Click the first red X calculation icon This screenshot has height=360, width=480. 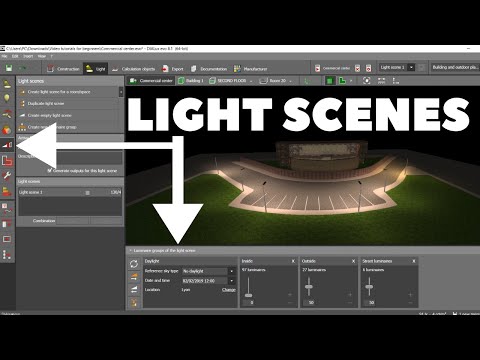[357, 68]
